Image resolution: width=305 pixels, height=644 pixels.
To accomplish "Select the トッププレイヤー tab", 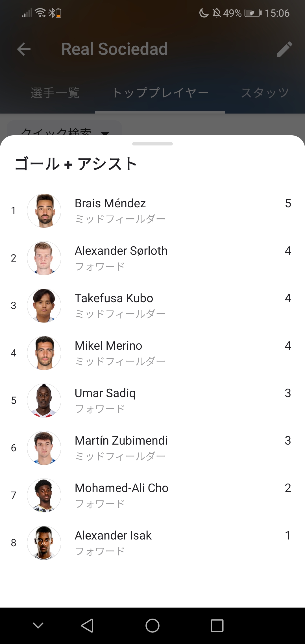I will click(x=160, y=93).
